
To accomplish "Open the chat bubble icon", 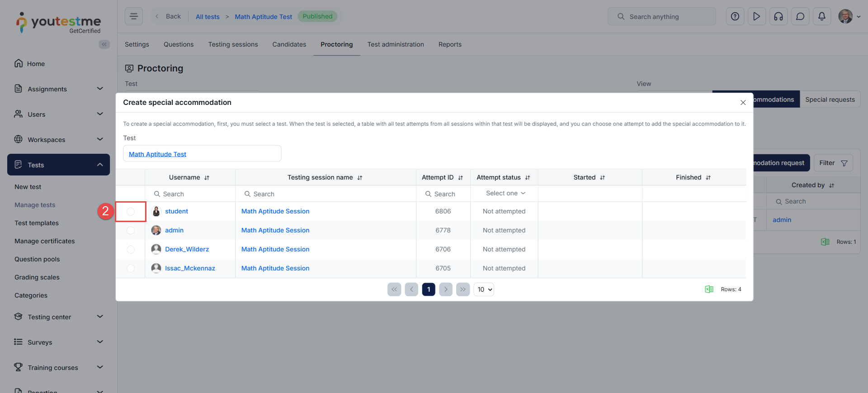I will point(800,17).
